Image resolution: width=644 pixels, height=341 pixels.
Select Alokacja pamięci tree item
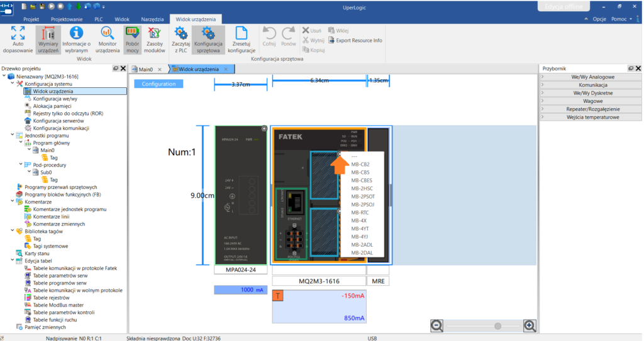(x=52, y=106)
